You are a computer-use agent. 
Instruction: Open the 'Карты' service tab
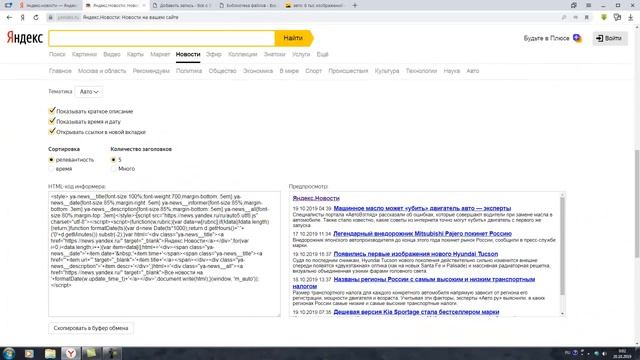[x=135, y=54]
